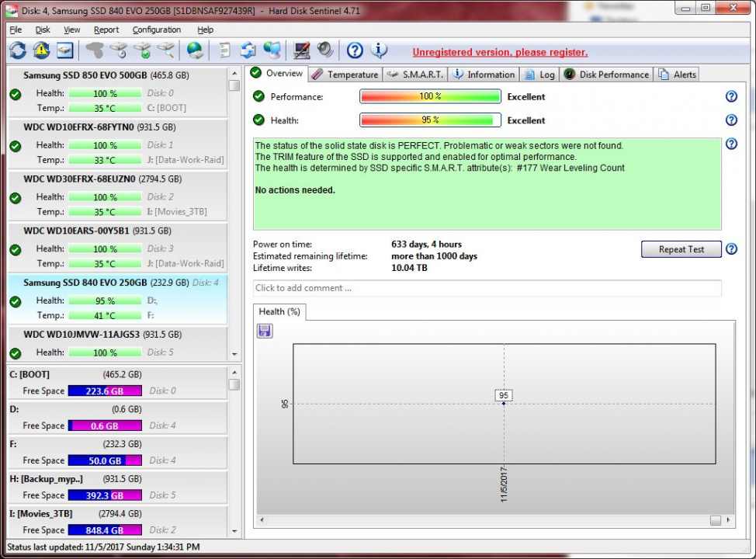
Task: Click green check icon for Samsung SSD 850 EVO
Action: click(16, 94)
